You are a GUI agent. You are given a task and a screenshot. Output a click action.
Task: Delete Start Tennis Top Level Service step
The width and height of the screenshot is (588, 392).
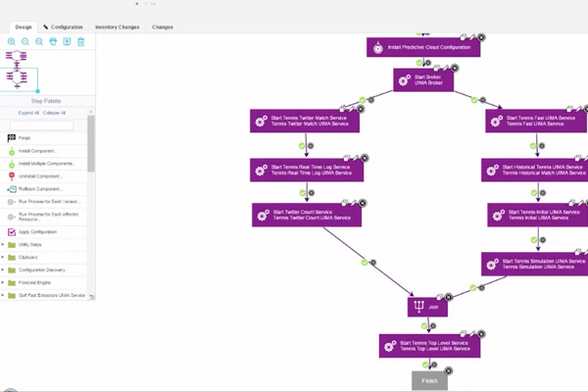(x=481, y=334)
